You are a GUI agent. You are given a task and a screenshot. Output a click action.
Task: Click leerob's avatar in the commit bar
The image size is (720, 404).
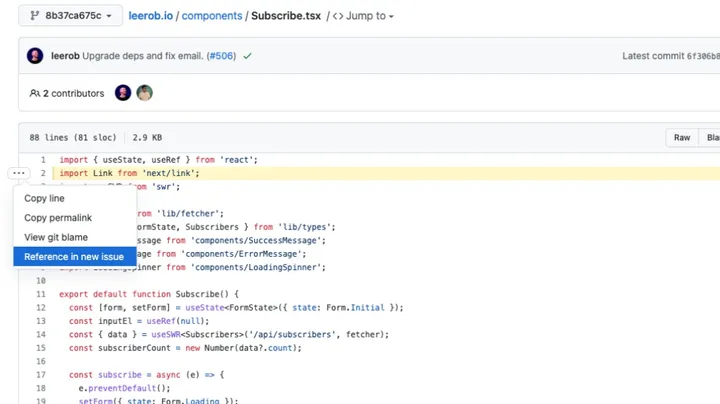point(35,56)
